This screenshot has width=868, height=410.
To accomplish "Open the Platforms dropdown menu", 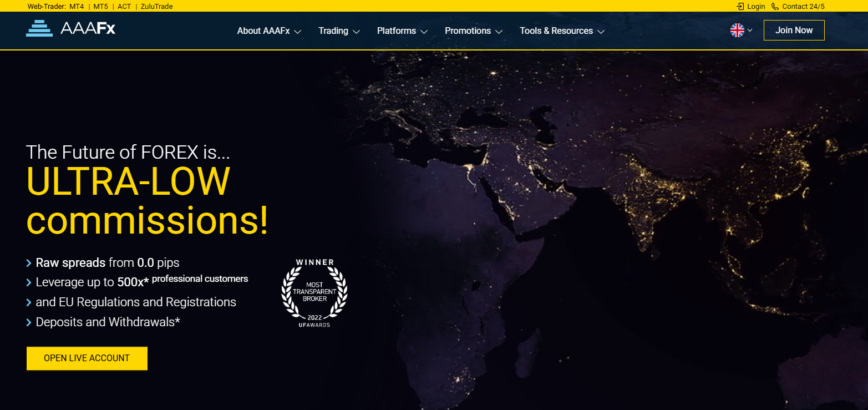I will [402, 31].
